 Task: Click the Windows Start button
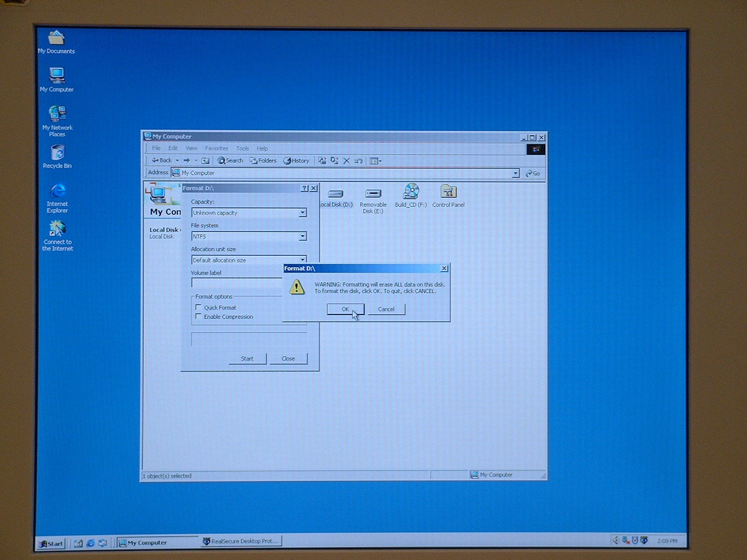(51, 543)
